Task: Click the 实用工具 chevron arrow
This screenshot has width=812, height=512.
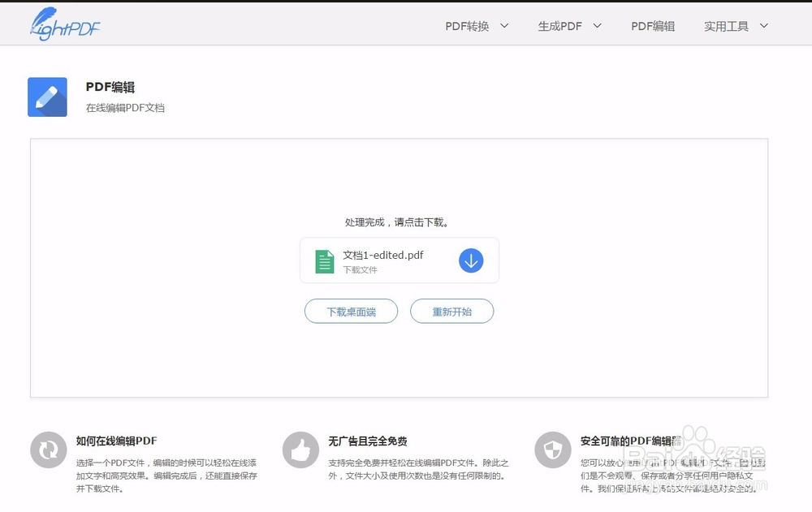Action: click(x=763, y=25)
